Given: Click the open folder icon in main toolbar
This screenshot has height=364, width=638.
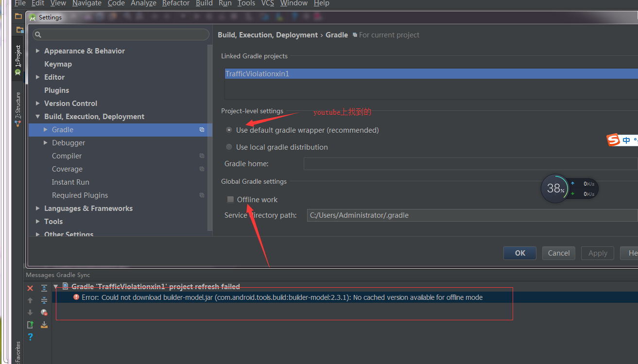Looking at the screenshot, I should (x=18, y=16).
